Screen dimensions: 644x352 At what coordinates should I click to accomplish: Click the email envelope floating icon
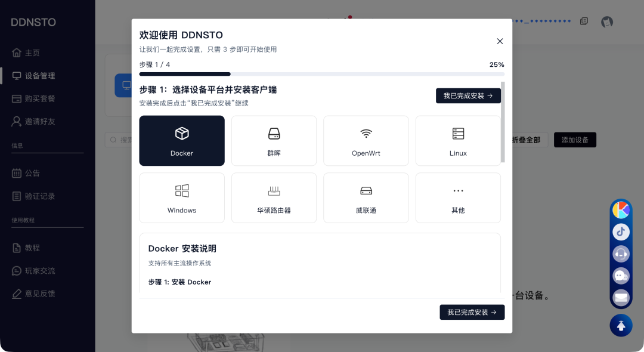(621, 297)
